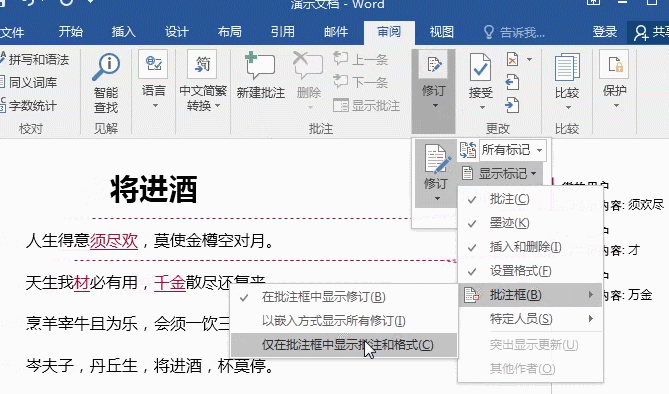Click the Language (语言) icon
This screenshot has width=669, height=394.
[153, 64]
